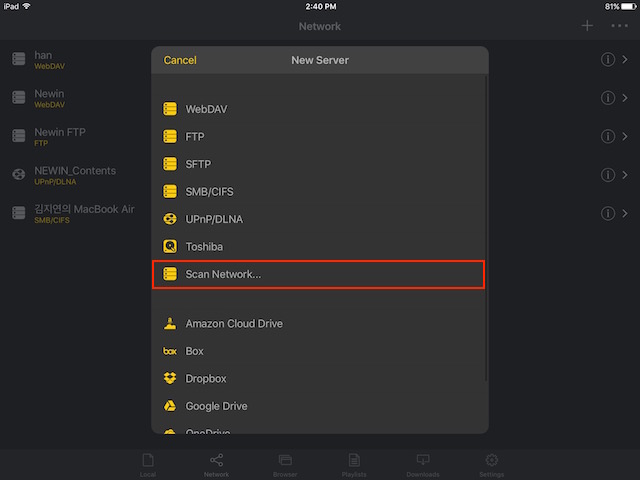Tap the FTP server icon
The image size is (640, 480).
170,136
